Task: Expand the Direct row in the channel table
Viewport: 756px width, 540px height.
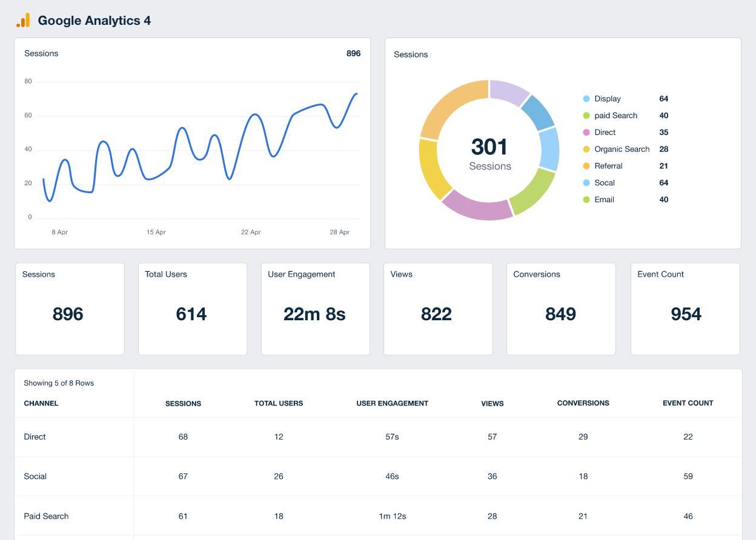Action: [x=35, y=436]
